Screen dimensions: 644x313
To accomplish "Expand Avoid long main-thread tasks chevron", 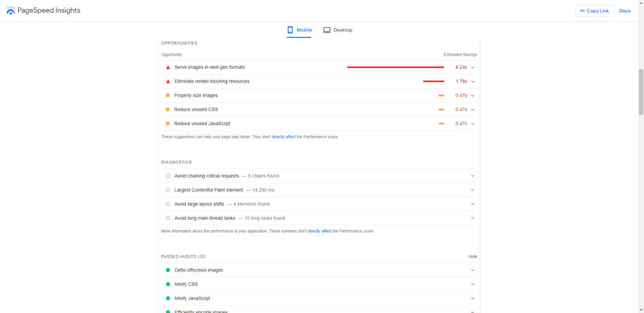I will click(473, 218).
